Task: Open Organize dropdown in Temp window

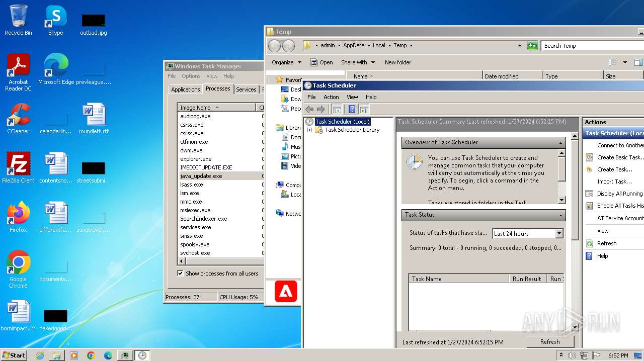Action: (x=287, y=62)
